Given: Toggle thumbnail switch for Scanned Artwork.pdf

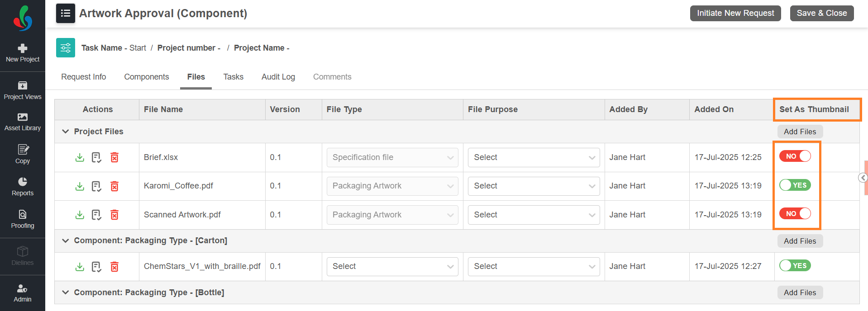Looking at the screenshot, I should point(795,213).
